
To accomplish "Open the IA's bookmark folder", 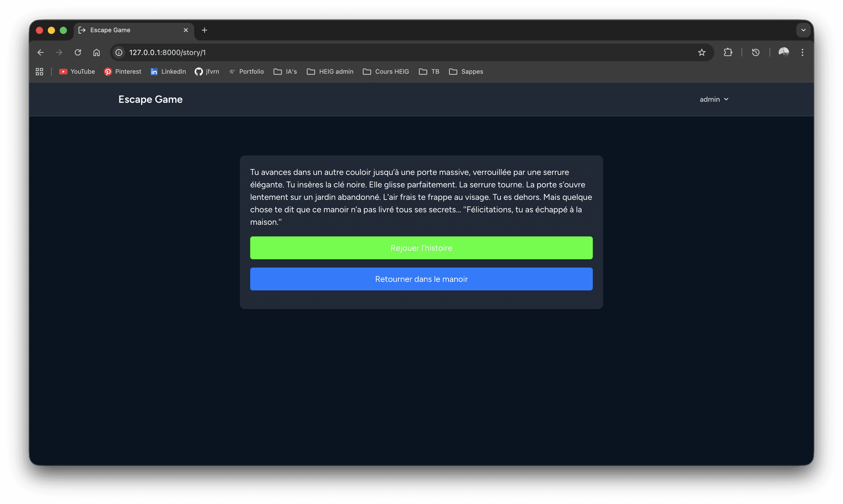I will click(285, 71).
